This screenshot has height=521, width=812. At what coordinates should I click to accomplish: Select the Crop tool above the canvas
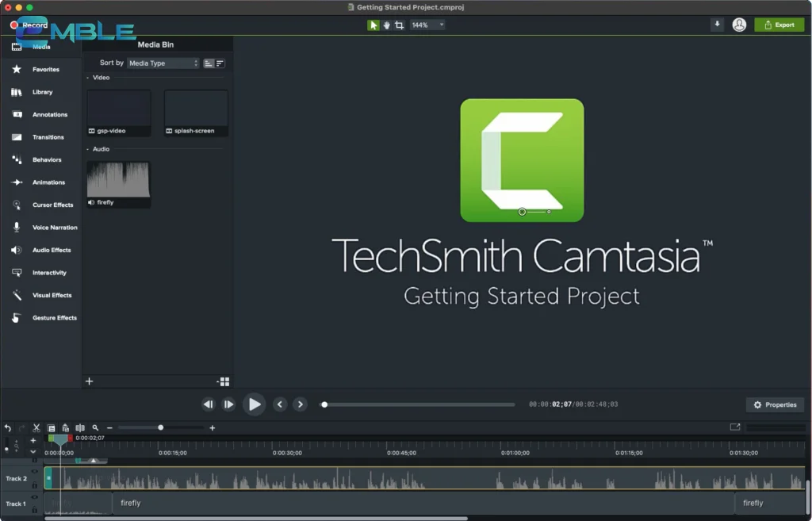(x=400, y=25)
